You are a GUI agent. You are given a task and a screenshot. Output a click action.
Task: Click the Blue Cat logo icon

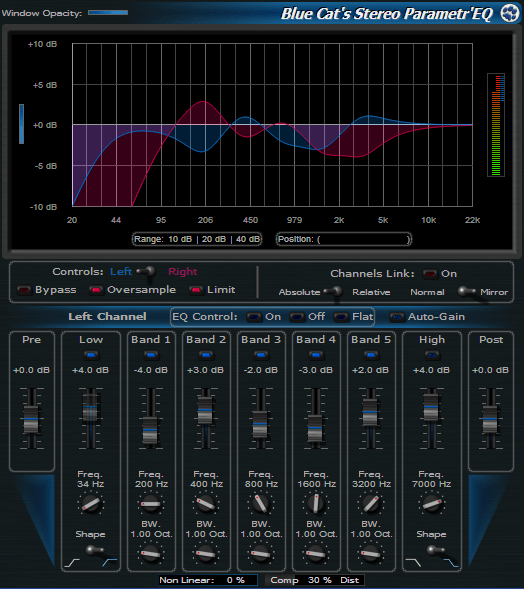[x=510, y=14]
